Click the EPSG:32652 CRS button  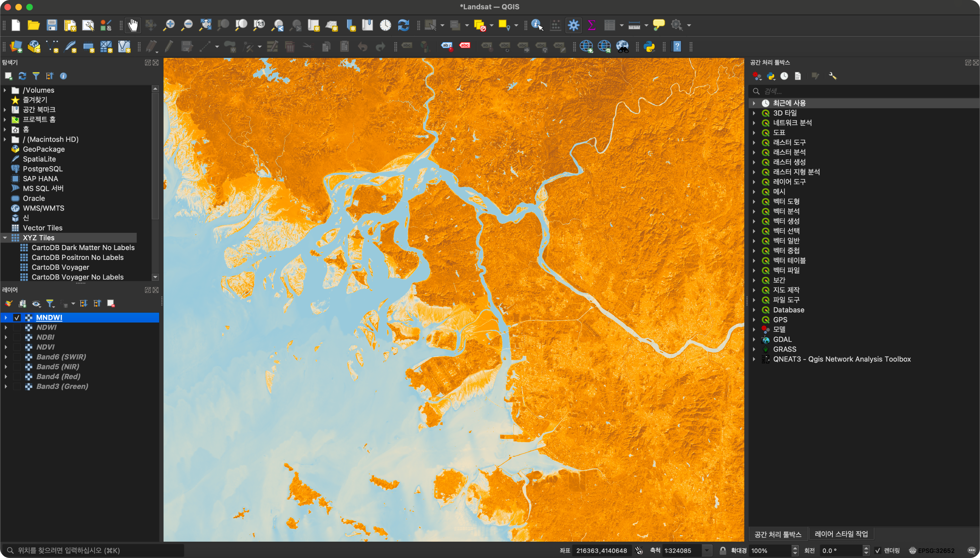tap(932, 550)
